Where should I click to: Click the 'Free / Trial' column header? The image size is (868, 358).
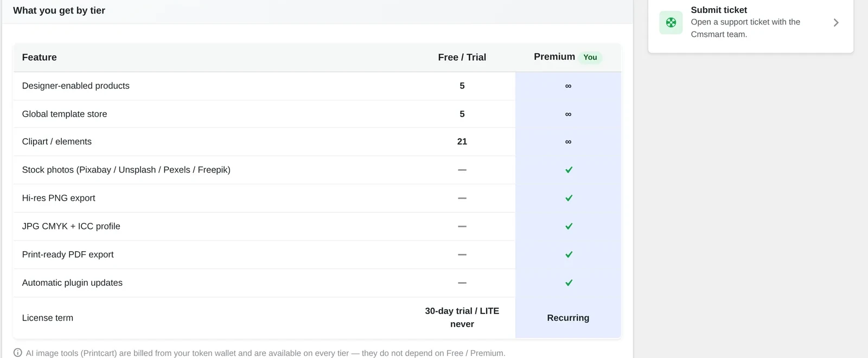(x=462, y=57)
